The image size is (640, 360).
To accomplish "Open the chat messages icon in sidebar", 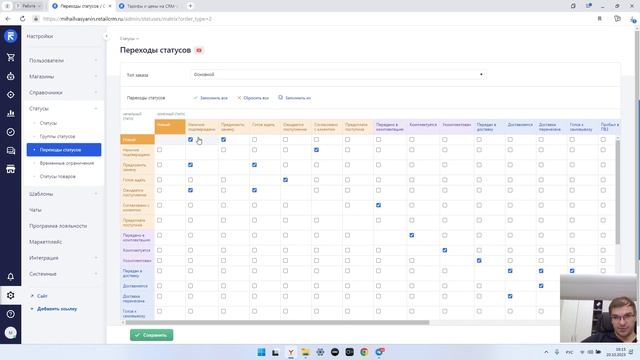I will [x=11, y=151].
